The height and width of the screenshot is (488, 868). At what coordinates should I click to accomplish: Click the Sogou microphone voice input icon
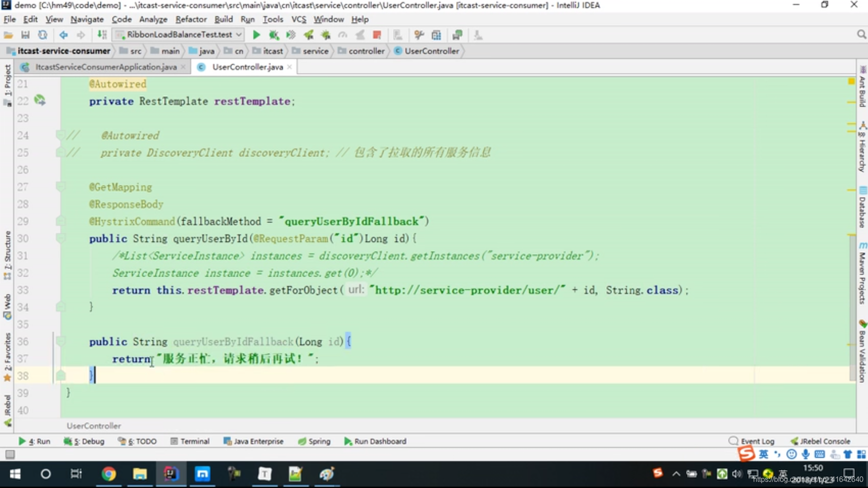click(x=806, y=454)
